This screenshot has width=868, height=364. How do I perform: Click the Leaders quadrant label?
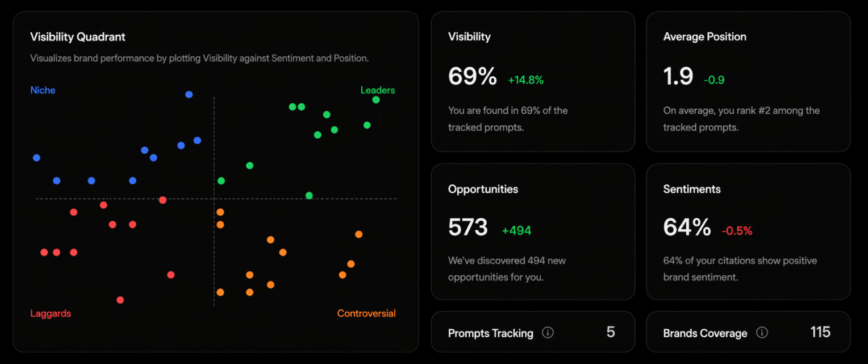click(378, 90)
